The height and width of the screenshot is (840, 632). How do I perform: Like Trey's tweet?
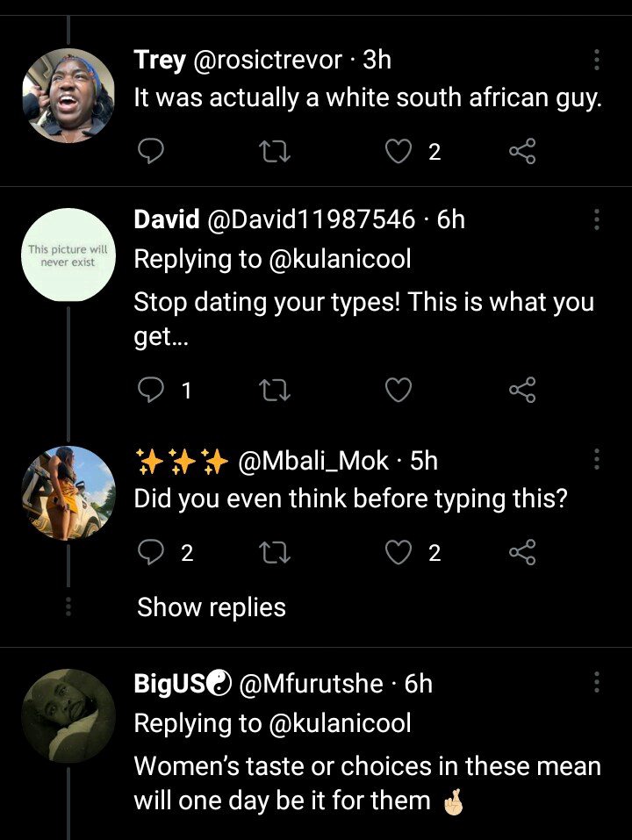click(399, 152)
